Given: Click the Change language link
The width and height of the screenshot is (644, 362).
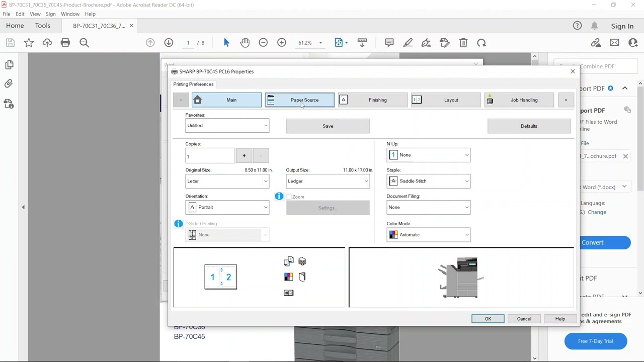Looking at the screenshot, I should 597,212.
